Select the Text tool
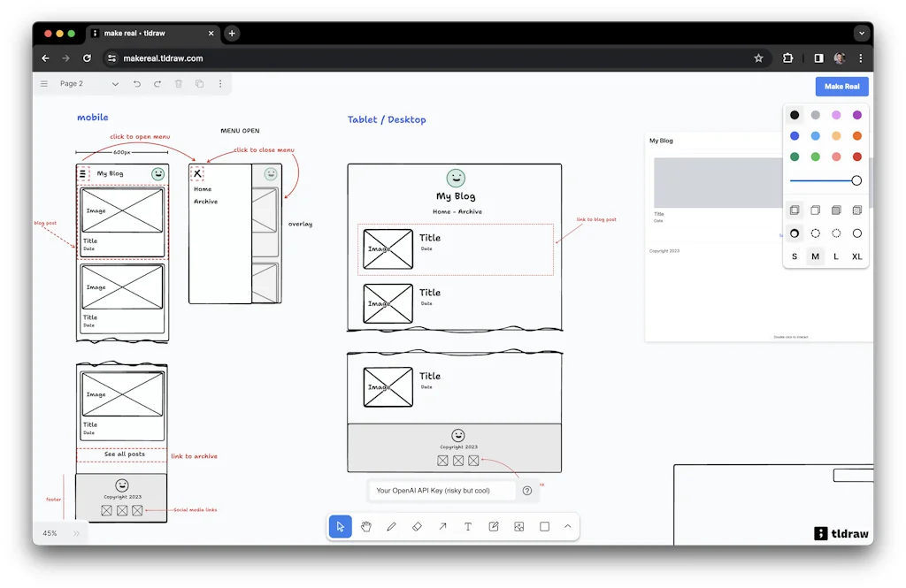The width and height of the screenshot is (906, 588). click(x=467, y=526)
